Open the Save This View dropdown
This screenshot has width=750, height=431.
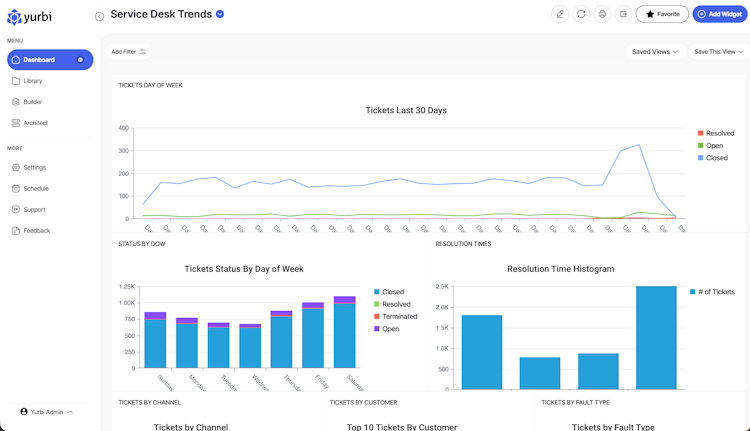pos(719,52)
